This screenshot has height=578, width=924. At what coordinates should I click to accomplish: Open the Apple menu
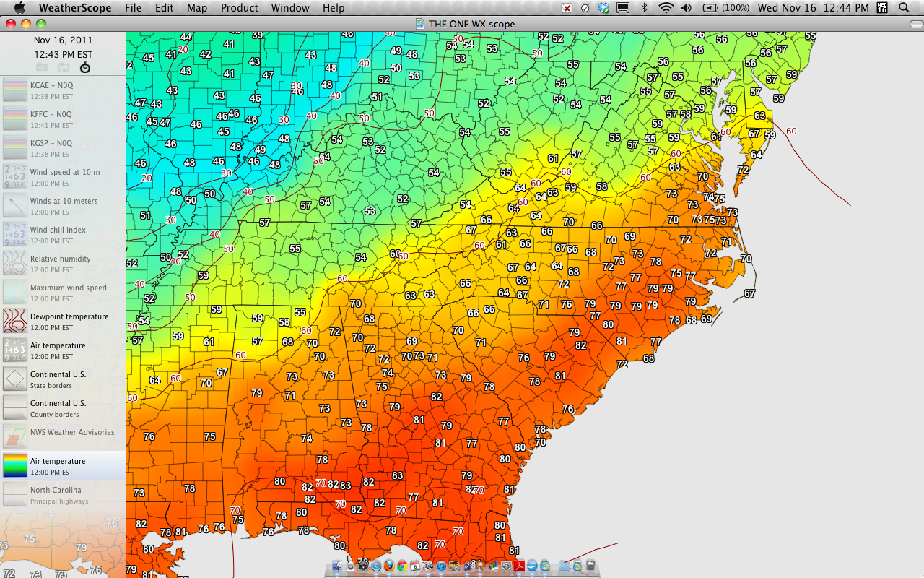(x=19, y=8)
